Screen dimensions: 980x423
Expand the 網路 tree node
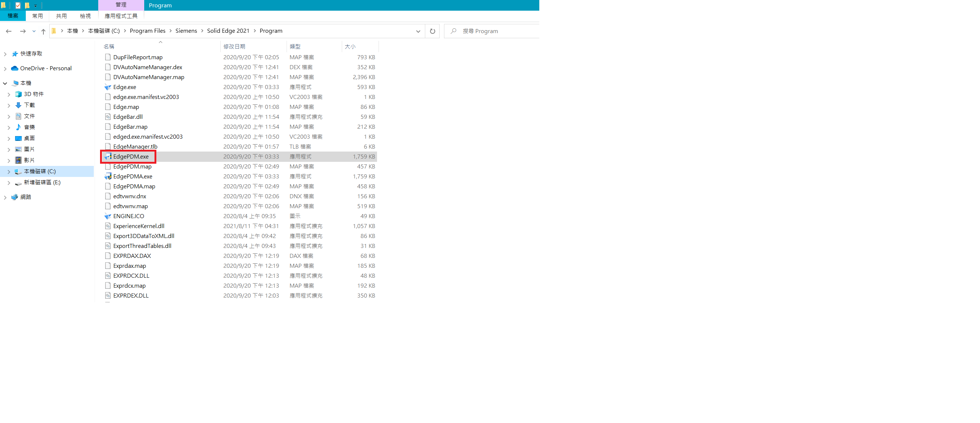(5, 198)
